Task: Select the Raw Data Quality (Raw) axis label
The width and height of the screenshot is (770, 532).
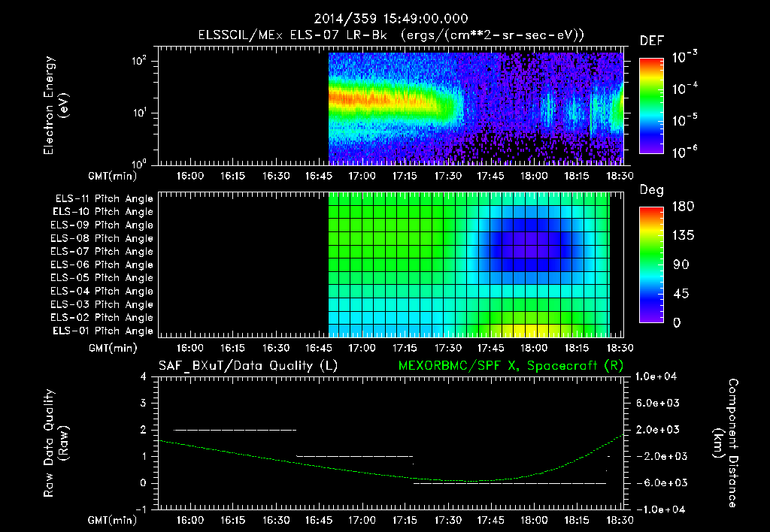Action: (56, 443)
